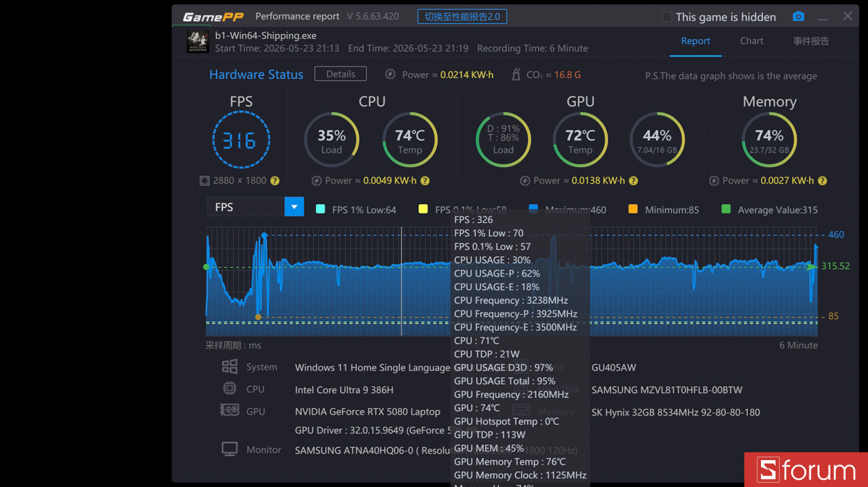This screenshot has width=868, height=487.
Task: Toggle Maximum blue legend series
Action: pos(534,209)
